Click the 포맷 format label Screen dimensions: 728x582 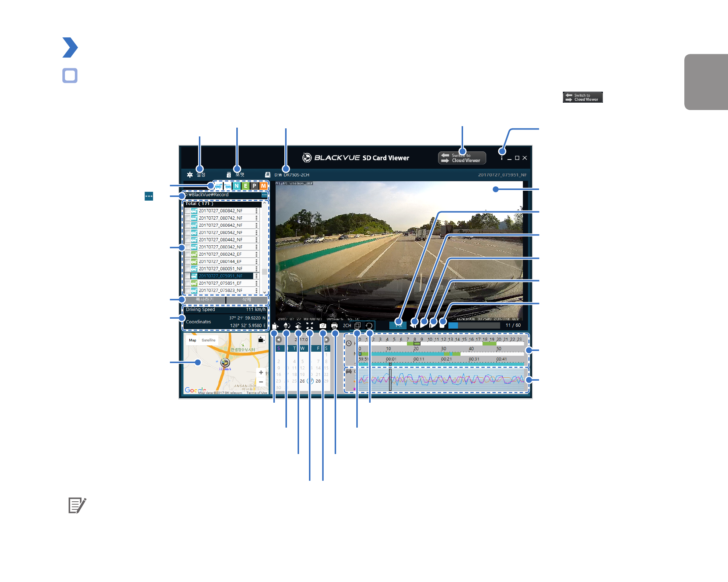coord(240,175)
